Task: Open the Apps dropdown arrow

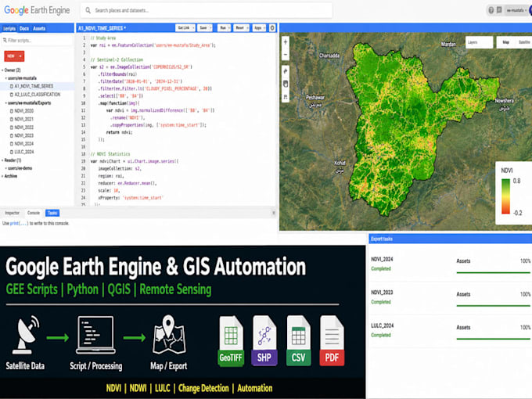Action: pyautogui.click(x=264, y=28)
